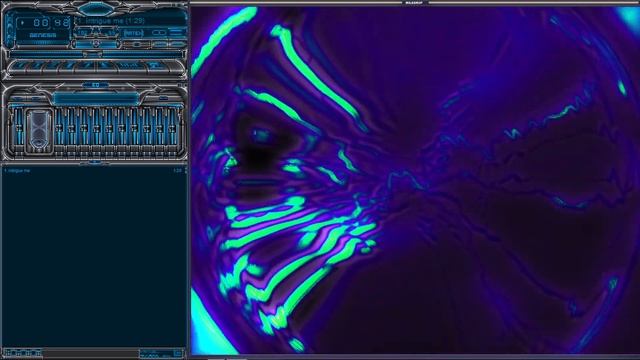Click the EQ window title label
The width and height of the screenshot is (640, 360).
(x=96, y=85)
